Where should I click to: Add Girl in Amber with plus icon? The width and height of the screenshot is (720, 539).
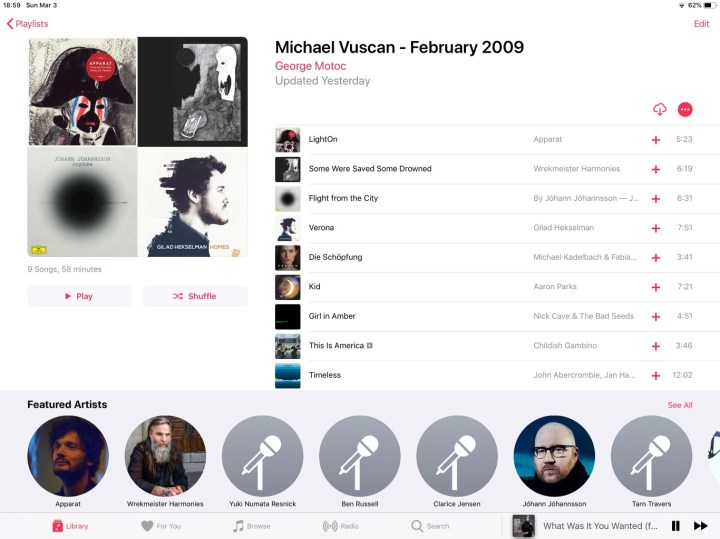pos(656,316)
